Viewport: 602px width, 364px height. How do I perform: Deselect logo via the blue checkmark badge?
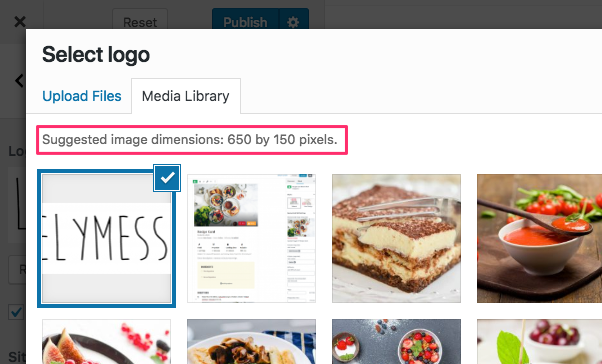click(x=167, y=178)
